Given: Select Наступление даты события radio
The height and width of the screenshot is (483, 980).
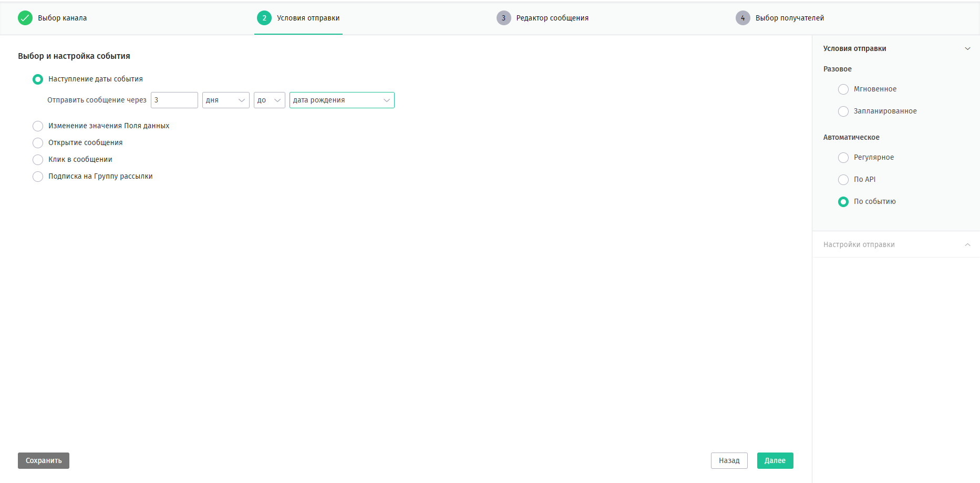Looking at the screenshot, I should 38,79.
